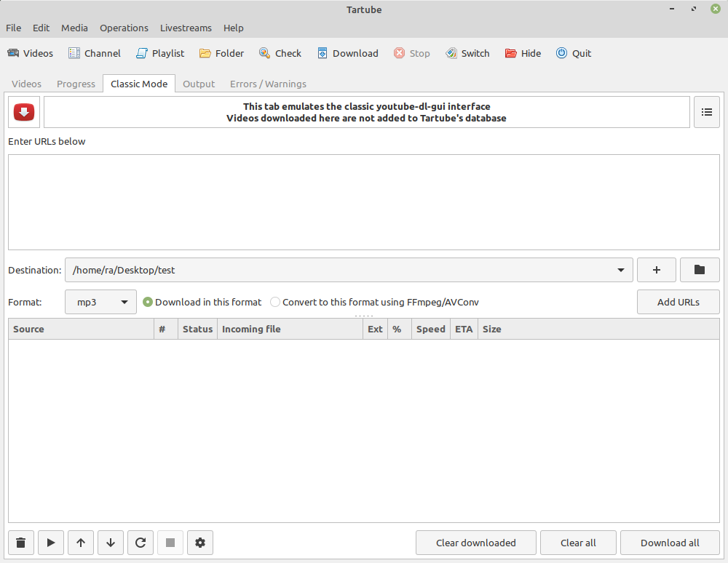The image size is (728, 563).
Task: Click the Source column header
Action: (x=82, y=329)
